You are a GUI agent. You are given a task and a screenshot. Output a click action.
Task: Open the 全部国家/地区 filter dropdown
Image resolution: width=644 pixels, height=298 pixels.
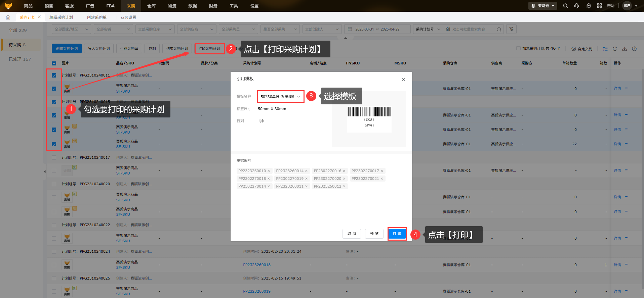(72, 29)
